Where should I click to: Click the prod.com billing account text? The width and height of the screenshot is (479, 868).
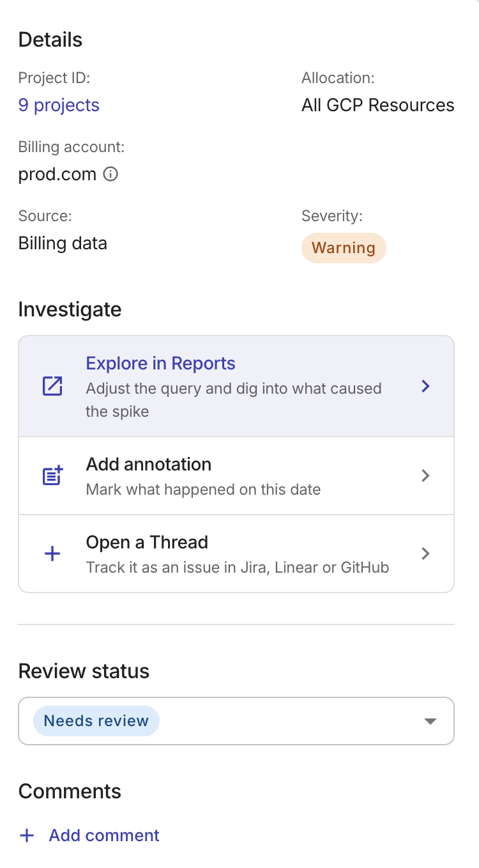tap(57, 174)
